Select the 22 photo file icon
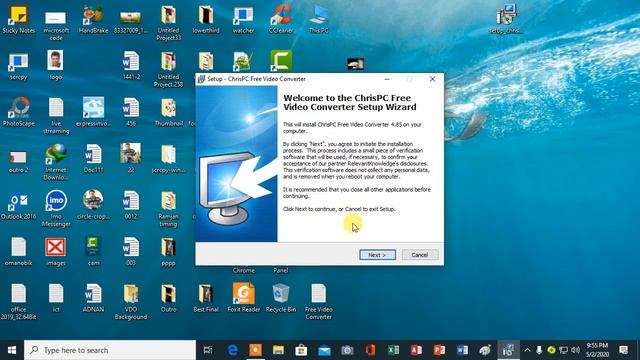The width and height of the screenshot is (640, 360). [x=131, y=158]
